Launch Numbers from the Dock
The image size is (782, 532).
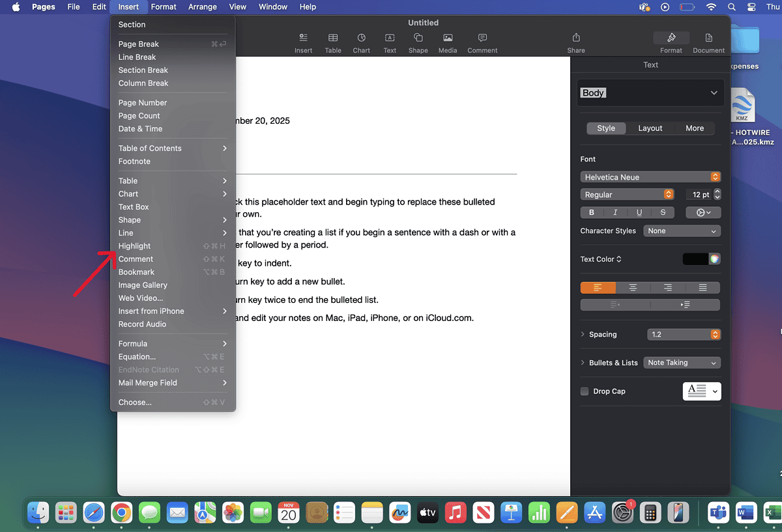click(540, 513)
